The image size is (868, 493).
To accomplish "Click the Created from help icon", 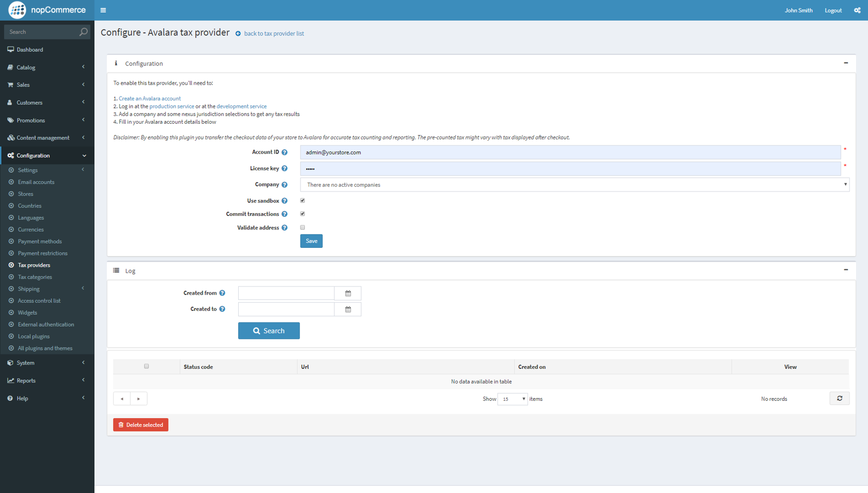I will click(x=222, y=293).
